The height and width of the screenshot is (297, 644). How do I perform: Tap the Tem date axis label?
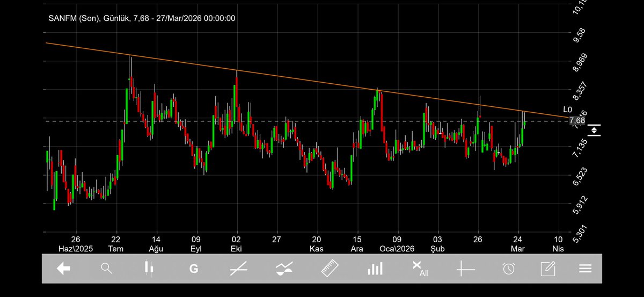click(116, 249)
